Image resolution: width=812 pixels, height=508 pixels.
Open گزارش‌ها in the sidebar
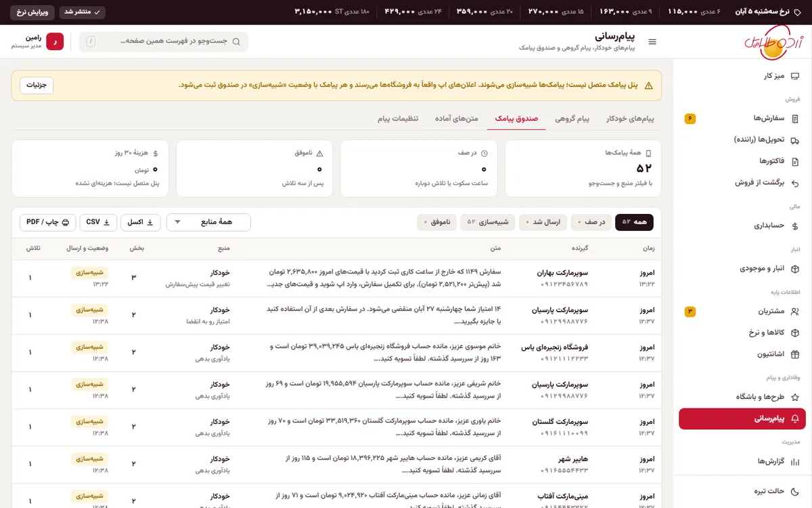click(742, 461)
